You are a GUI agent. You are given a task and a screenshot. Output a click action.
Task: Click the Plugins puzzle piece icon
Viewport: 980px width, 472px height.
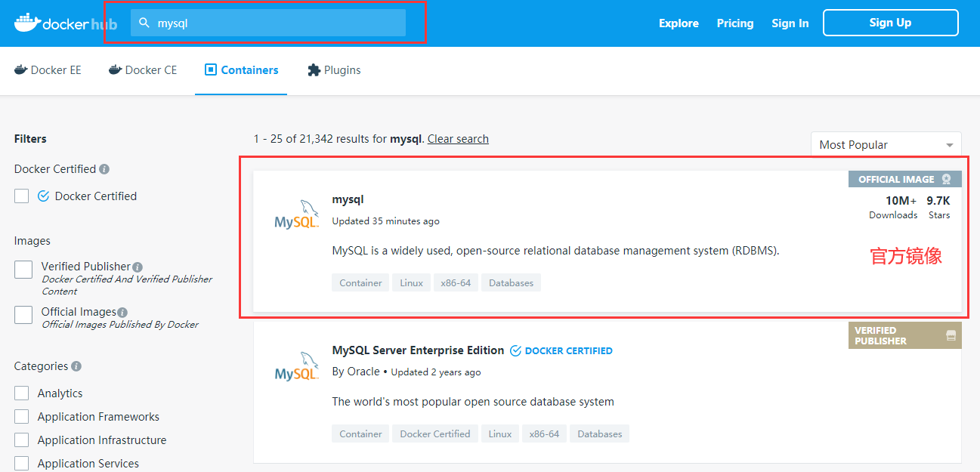[314, 70]
